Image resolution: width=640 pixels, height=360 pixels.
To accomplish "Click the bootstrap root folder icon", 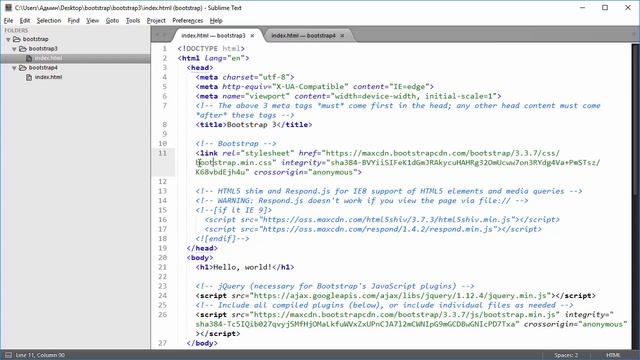I will (17, 39).
